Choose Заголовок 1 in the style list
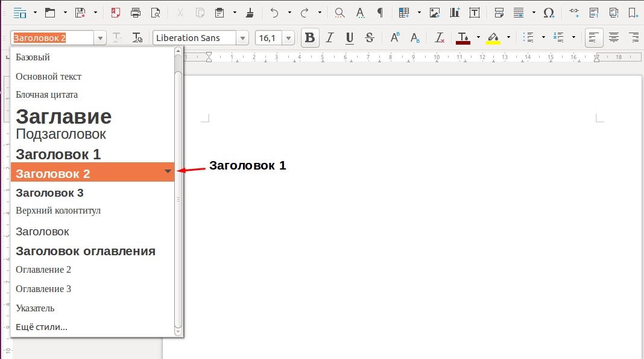Screen dimensions: 644x359 click(x=92, y=154)
